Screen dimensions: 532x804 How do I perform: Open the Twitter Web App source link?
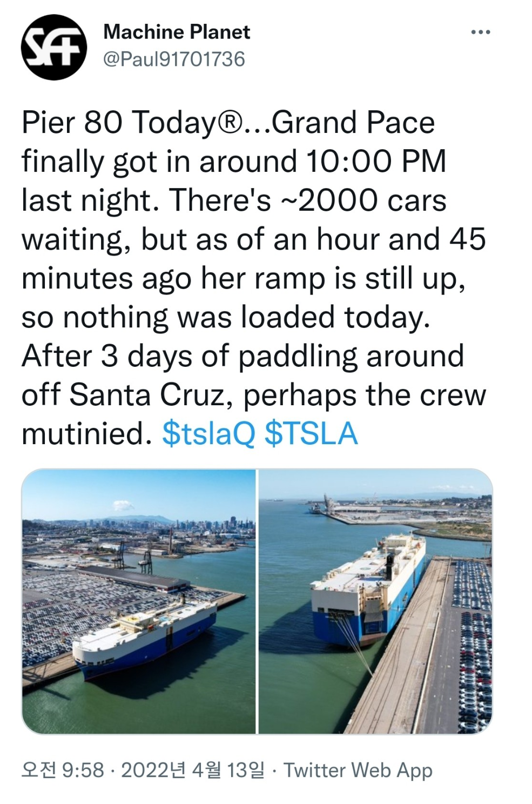point(358,770)
